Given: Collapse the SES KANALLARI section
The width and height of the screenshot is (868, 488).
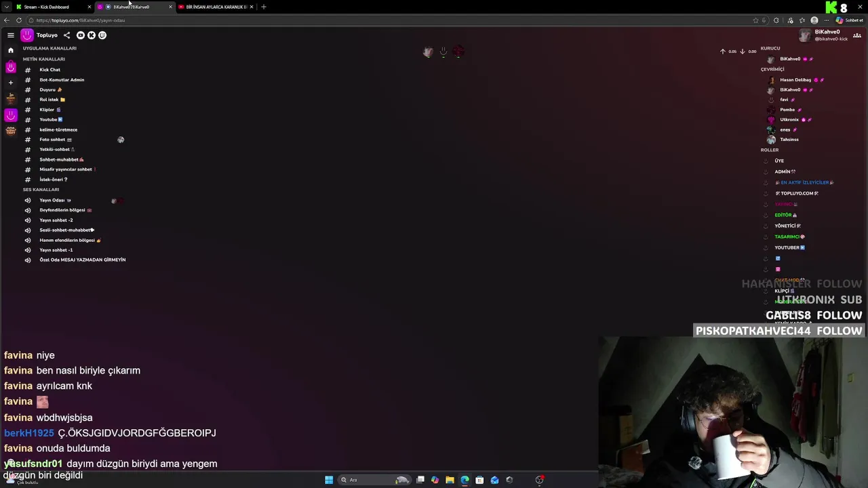Looking at the screenshot, I should (41, 190).
